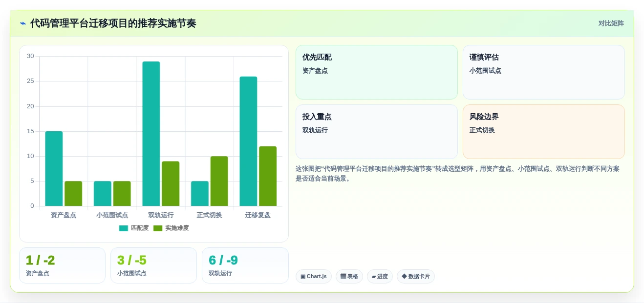Select the 1 / -2 资产盘点 stat card

[x=62, y=265]
